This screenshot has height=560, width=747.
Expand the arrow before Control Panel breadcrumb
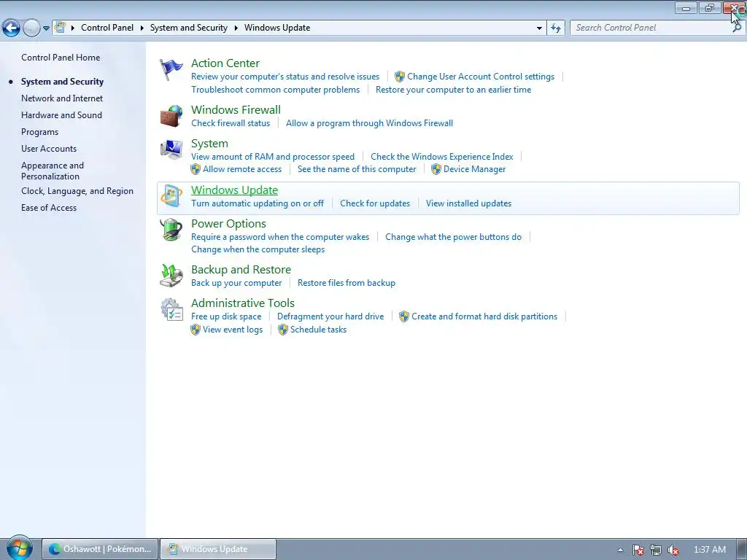tap(73, 28)
